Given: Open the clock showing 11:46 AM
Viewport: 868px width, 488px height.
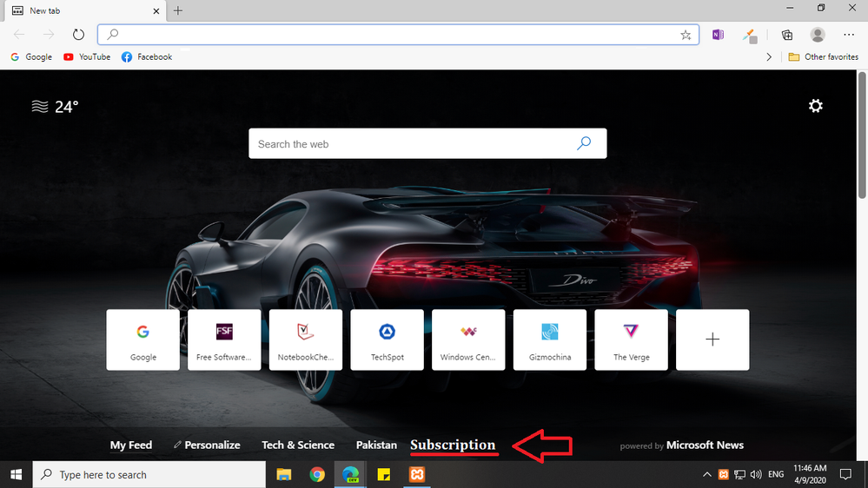Looking at the screenshot, I should [810, 475].
